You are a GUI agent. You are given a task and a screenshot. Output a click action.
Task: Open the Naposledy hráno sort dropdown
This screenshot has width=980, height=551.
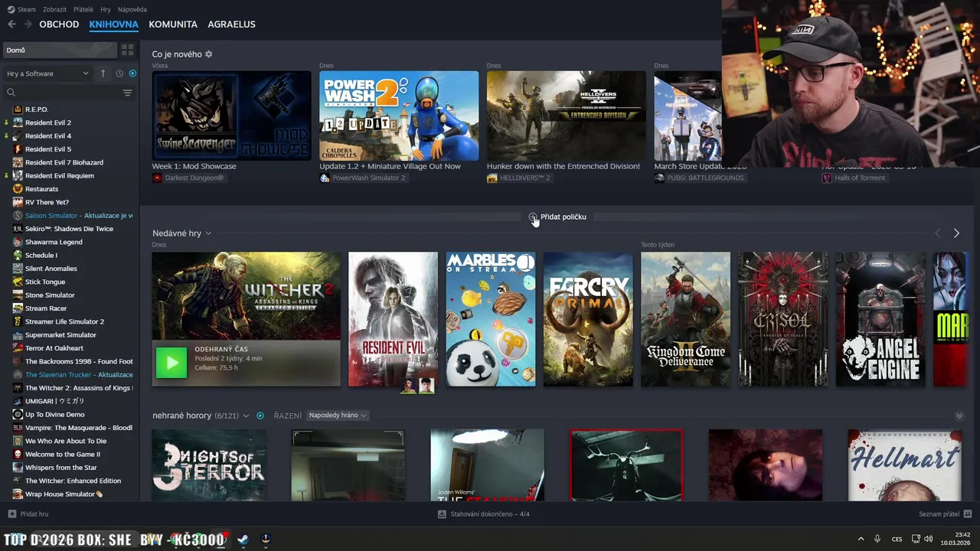pos(338,416)
